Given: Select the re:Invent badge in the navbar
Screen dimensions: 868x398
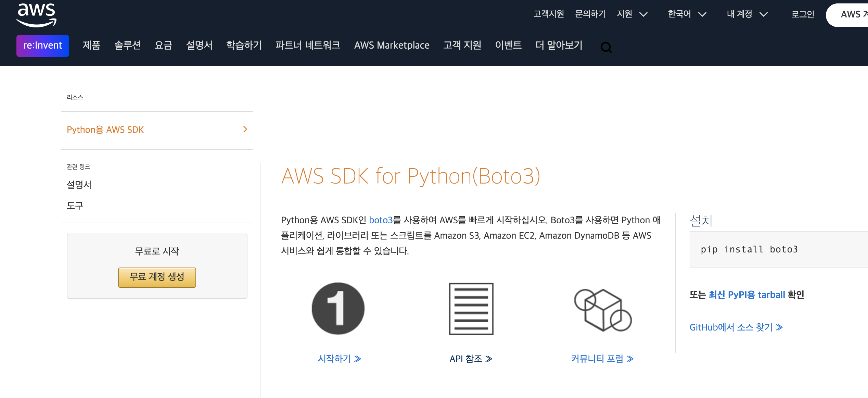Looking at the screenshot, I should point(42,46).
